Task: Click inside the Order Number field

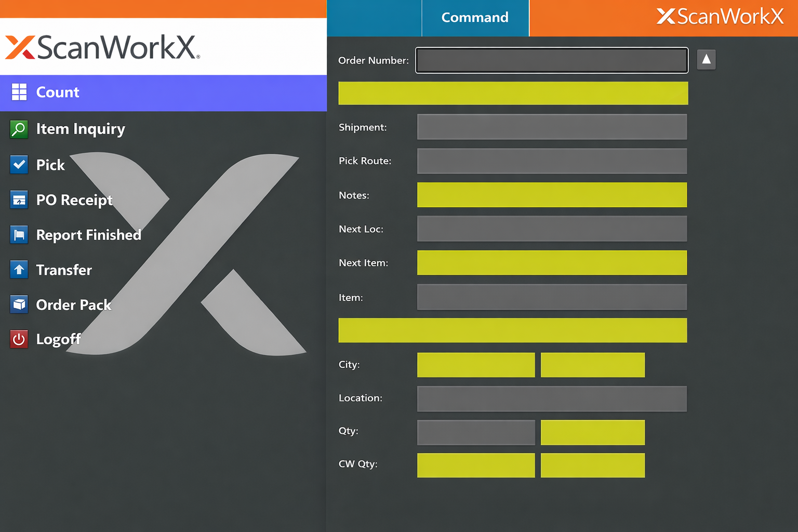Action: 551,60
